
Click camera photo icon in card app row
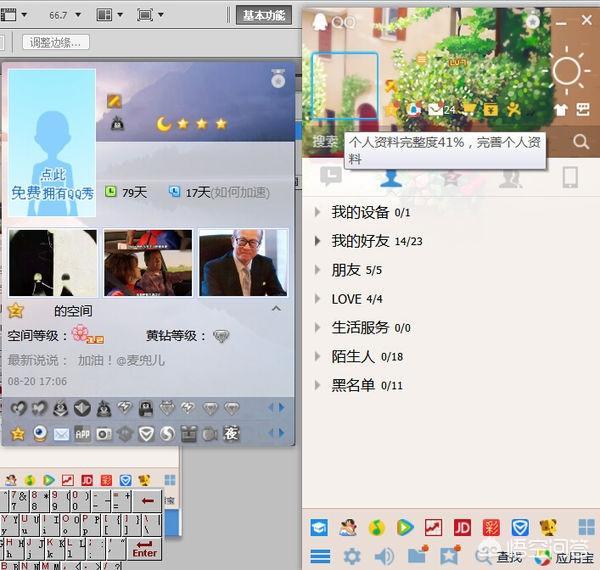[x=104, y=434]
